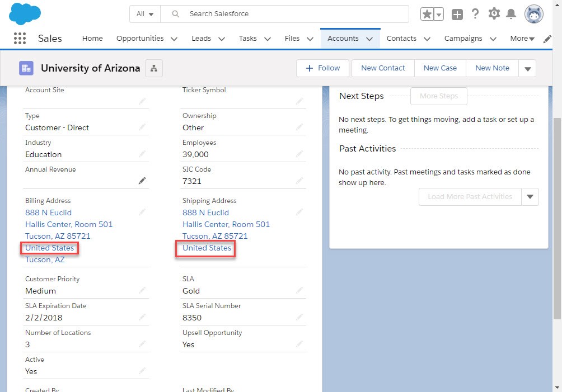Expand the Tasks tab chevron
This screenshot has height=392, width=562.
(x=268, y=39)
